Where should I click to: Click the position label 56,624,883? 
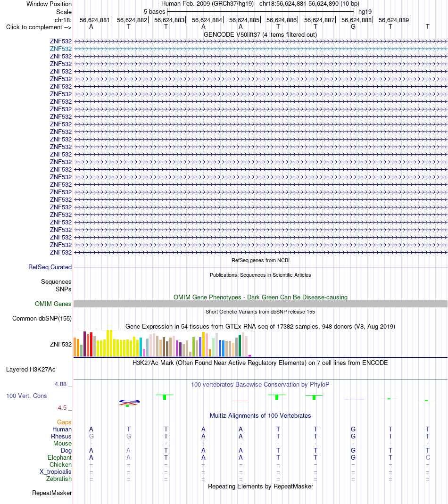[x=169, y=20]
